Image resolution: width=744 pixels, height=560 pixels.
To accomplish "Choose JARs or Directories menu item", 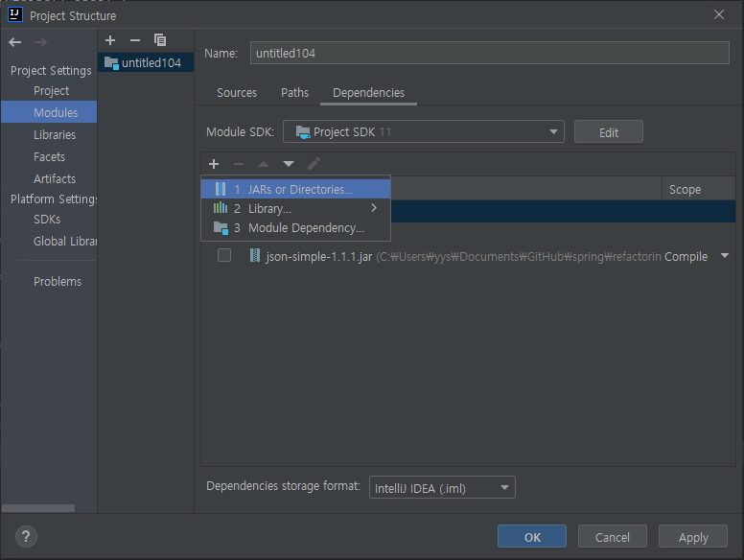I will (295, 189).
